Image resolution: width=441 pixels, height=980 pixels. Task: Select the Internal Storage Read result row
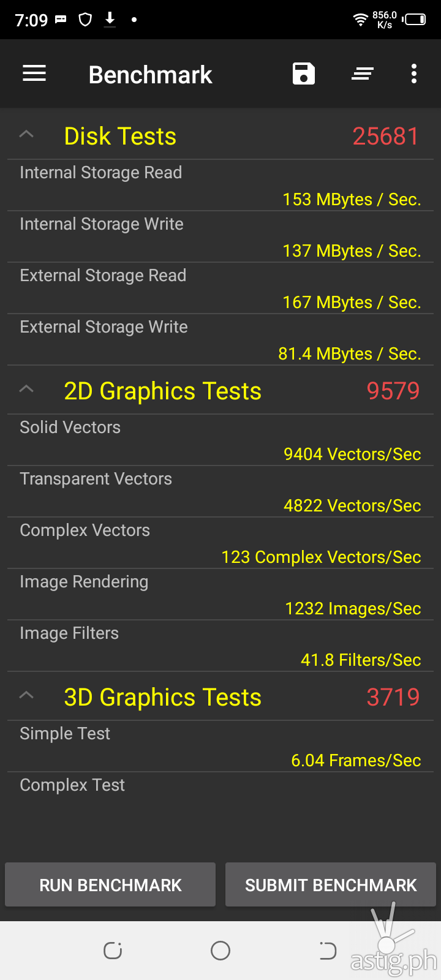(x=221, y=186)
